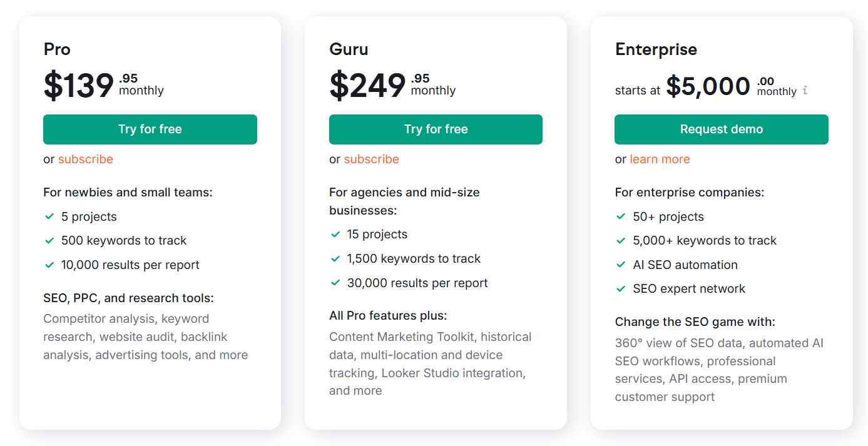Click the checkmark next to 15 projects
The image size is (868, 446).
[x=335, y=235]
